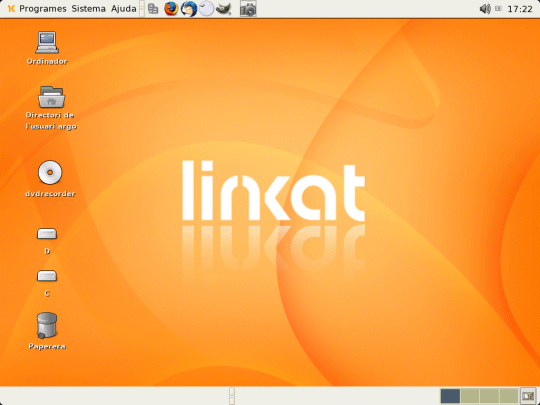Click the round white clock-like launcher icon

click(206, 9)
